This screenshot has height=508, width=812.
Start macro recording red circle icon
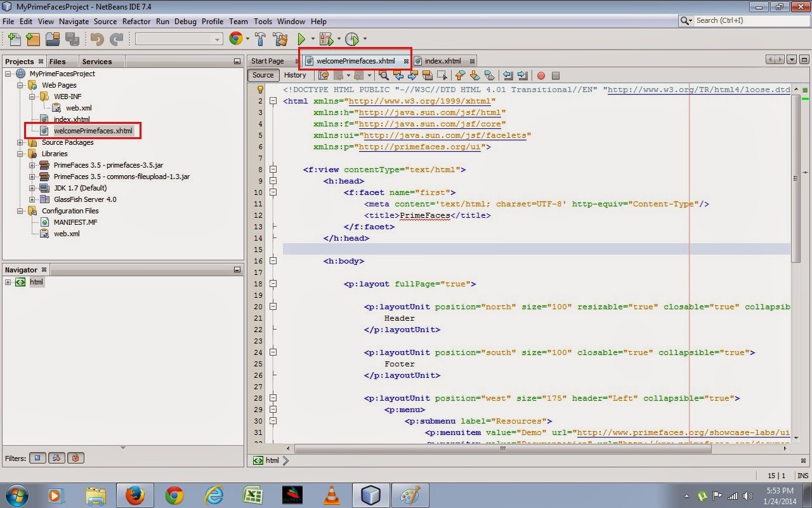541,76
